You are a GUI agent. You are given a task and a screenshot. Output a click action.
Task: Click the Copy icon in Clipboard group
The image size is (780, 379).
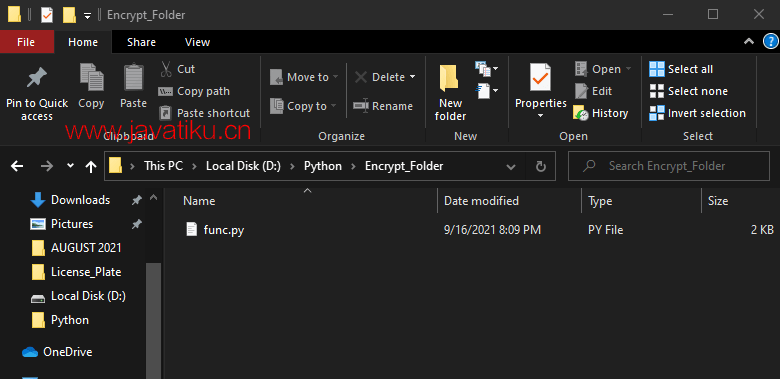pyautogui.click(x=92, y=77)
